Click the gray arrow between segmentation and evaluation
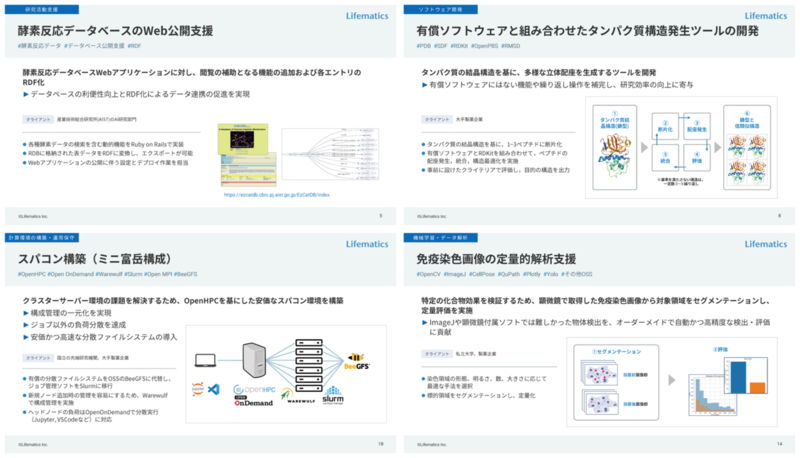800x458 pixels. [x=671, y=380]
